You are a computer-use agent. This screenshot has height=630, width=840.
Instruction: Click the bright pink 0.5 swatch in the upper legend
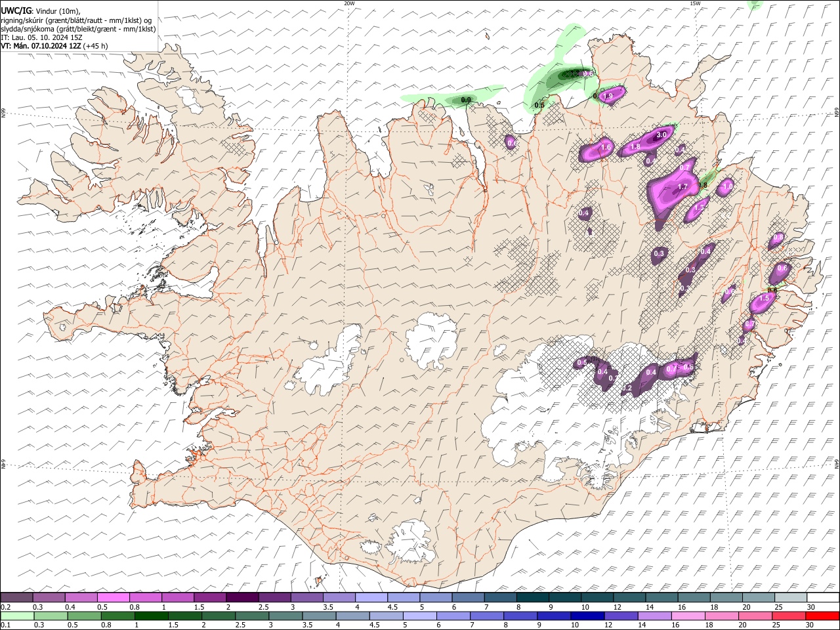(113, 598)
